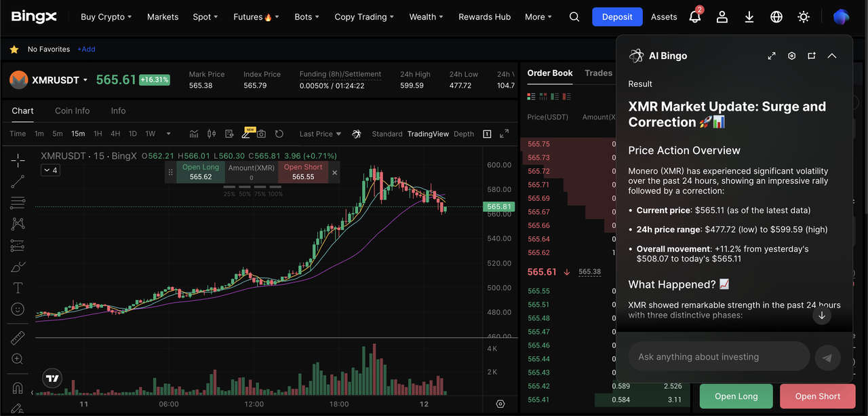Take a chart snapshot with camera icon
The width and height of the screenshot is (868, 416).
(261, 134)
